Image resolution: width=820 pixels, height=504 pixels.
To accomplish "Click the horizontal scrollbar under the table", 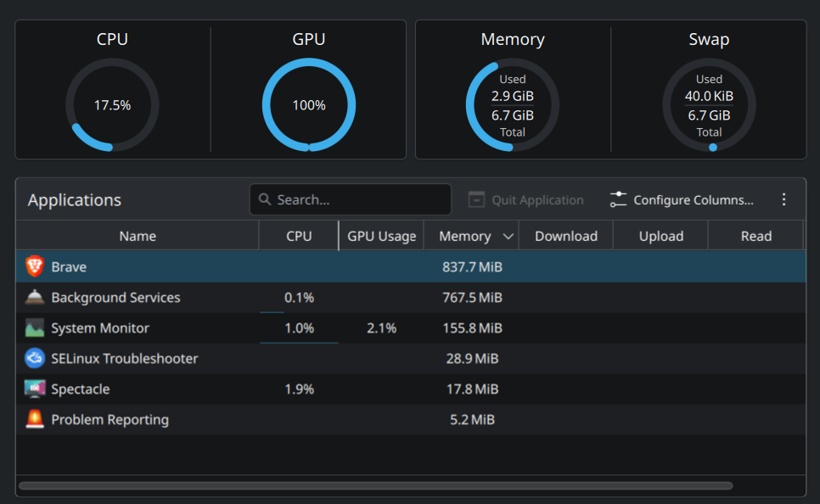I will click(375, 486).
